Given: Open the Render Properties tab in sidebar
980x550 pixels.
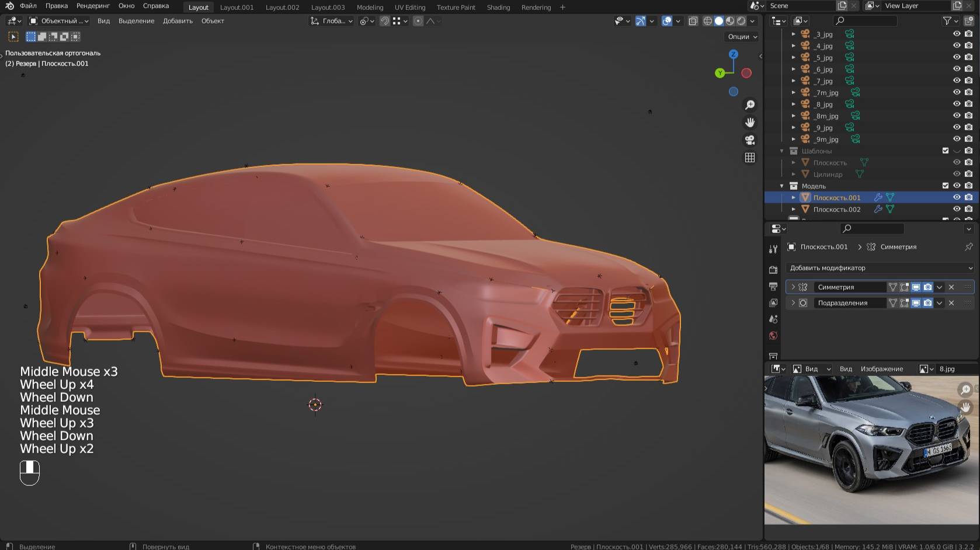Looking at the screenshot, I should 773,269.
